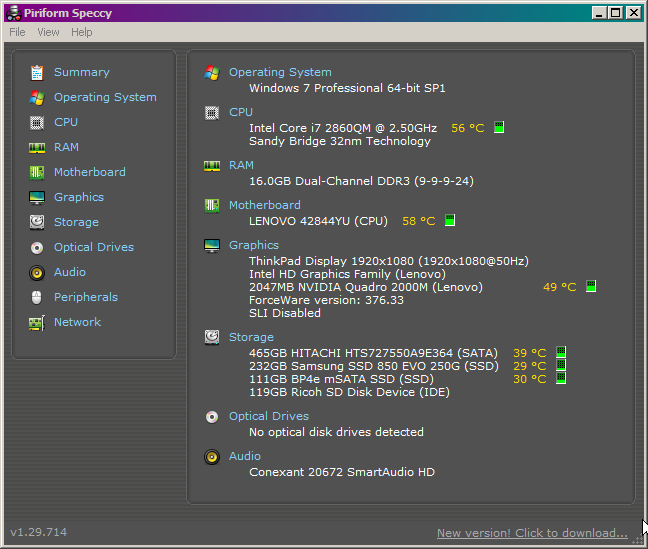Click the Optical Drives disc icon
This screenshot has height=549, width=648.
coord(37,247)
